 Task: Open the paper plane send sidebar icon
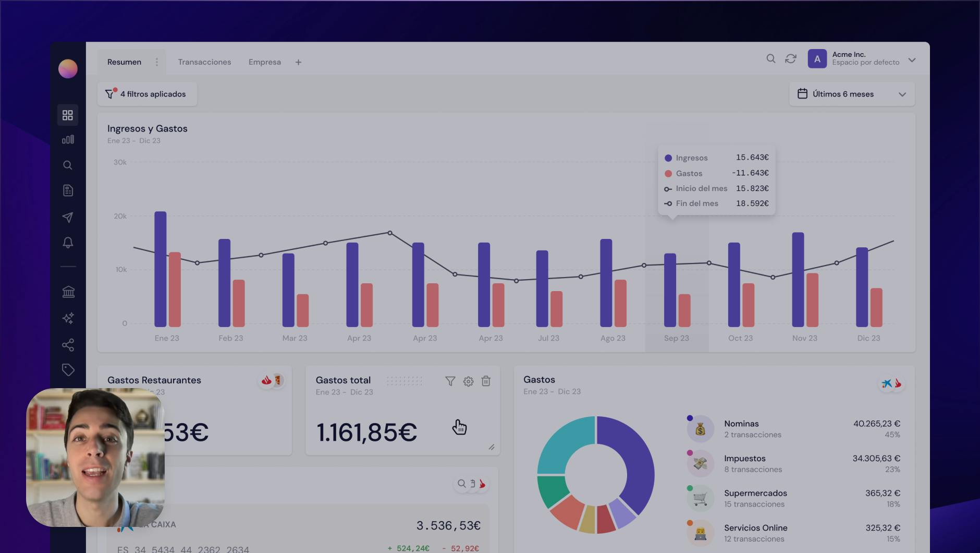[x=68, y=217]
